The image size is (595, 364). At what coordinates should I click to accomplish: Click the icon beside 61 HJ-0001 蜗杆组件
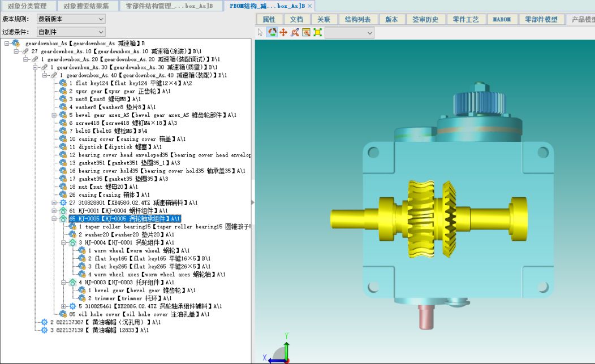pos(63,210)
